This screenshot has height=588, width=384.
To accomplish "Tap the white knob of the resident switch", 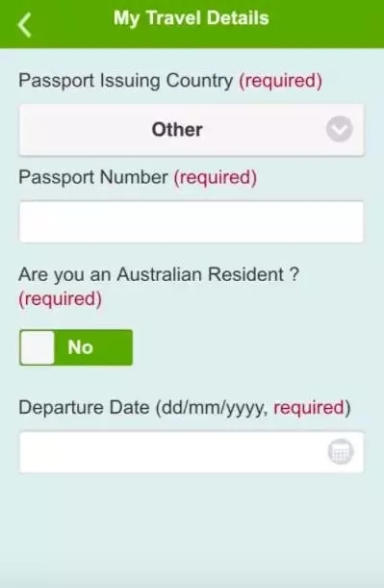I will (x=38, y=347).
